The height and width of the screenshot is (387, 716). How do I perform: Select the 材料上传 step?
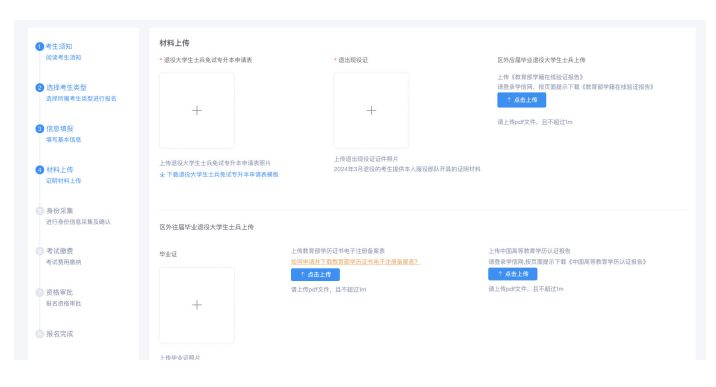click(60, 169)
